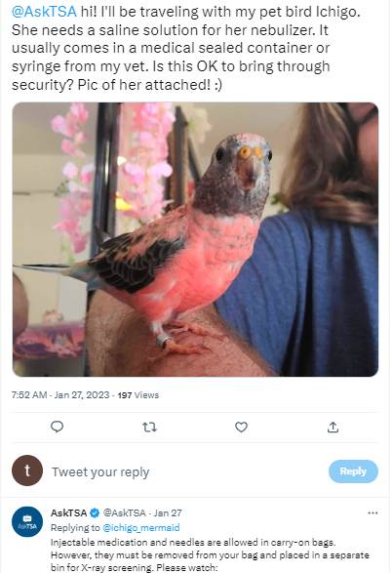Open the @ichigo_mermaid mention link
The image size is (392, 573).
pos(140,528)
